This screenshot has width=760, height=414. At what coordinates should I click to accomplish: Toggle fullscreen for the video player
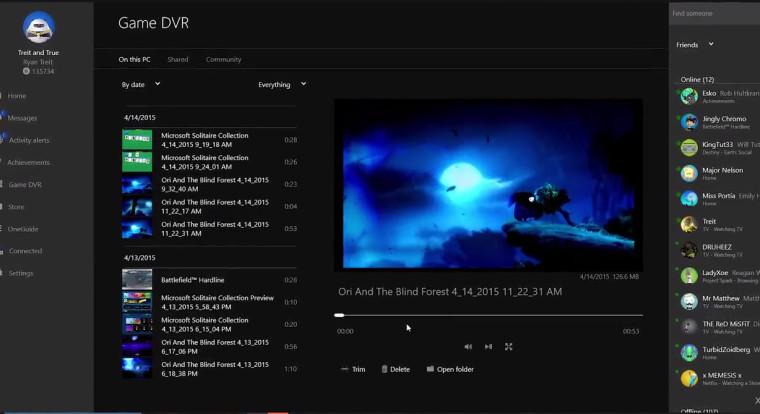coord(508,347)
